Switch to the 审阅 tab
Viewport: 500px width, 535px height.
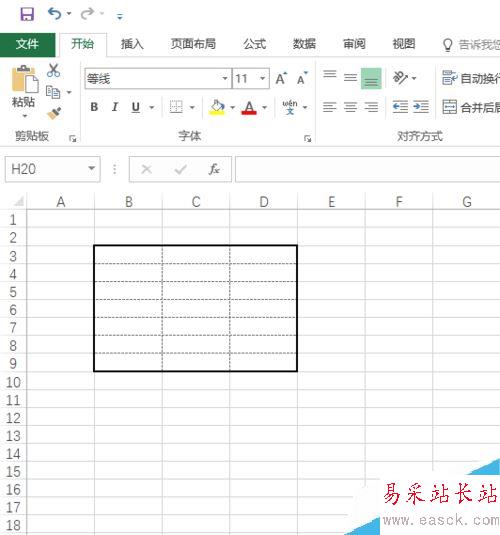(x=354, y=44)
